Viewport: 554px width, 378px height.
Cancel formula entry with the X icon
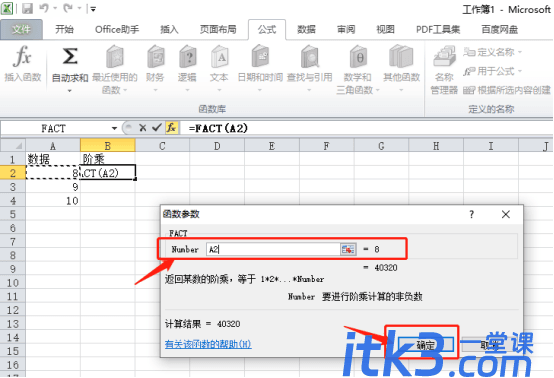[143, 128]
